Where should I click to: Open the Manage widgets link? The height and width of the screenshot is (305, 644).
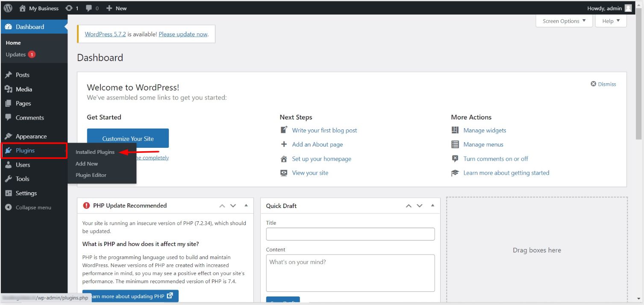[485, 130]
